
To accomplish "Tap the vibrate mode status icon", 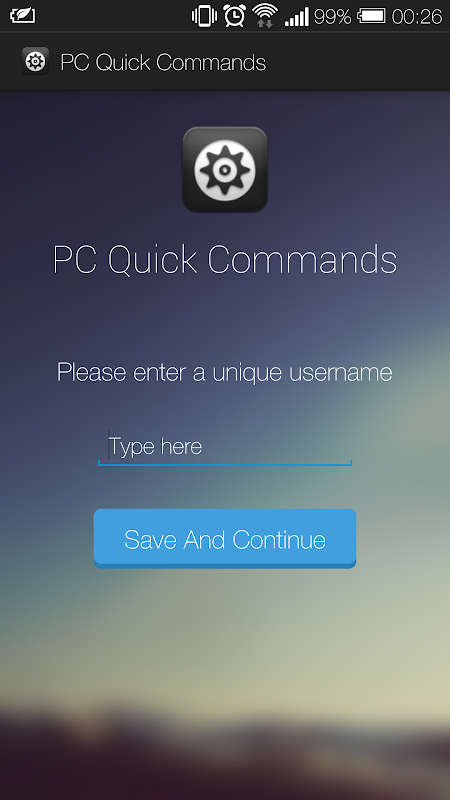I will click(204, 16).
